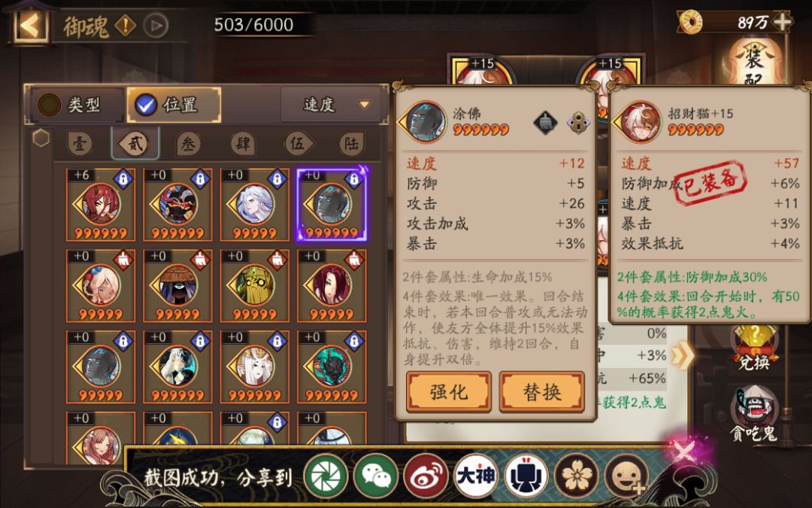
Task: Open the 兑换 exchange icon
Action: (754, 347)
